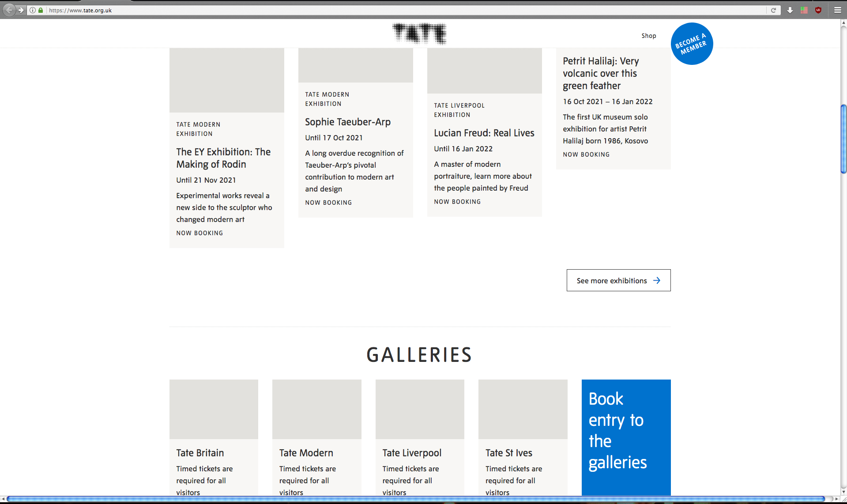Open the downloads arrow icon

pos(790,10)
